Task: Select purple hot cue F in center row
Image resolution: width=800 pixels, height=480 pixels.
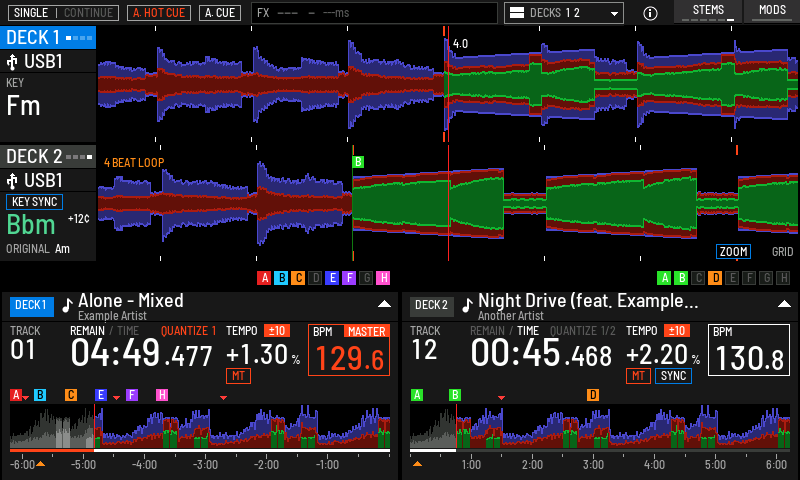Action: tap(349, 278)
